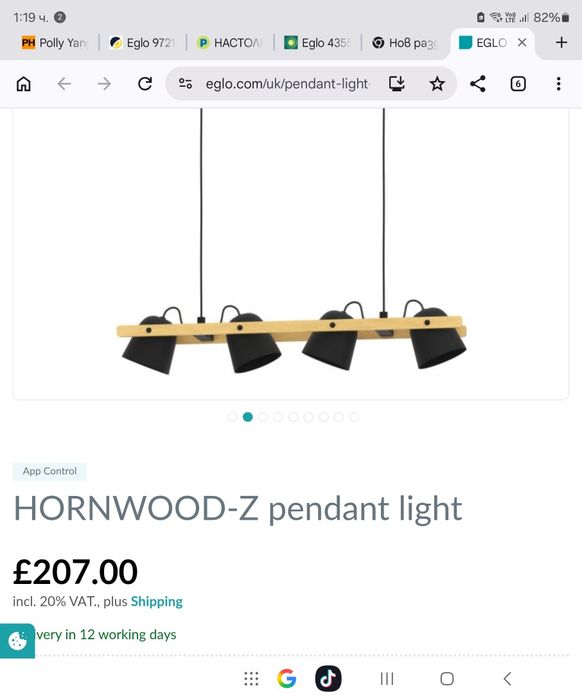Switch to the Polly Yan tab
Image resolution: width=582 pixels, height=699 pixels.
pos(54,43)
